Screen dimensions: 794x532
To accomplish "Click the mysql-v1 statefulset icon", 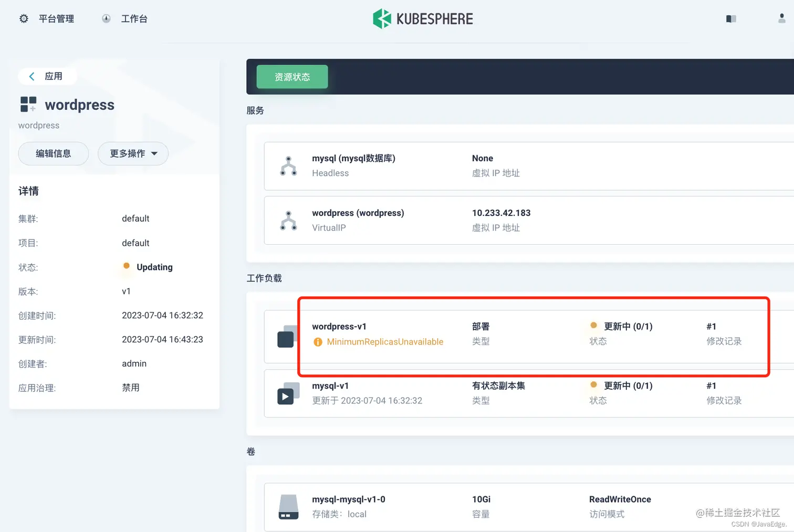I will pyautogui.click(x=288, y=394).
